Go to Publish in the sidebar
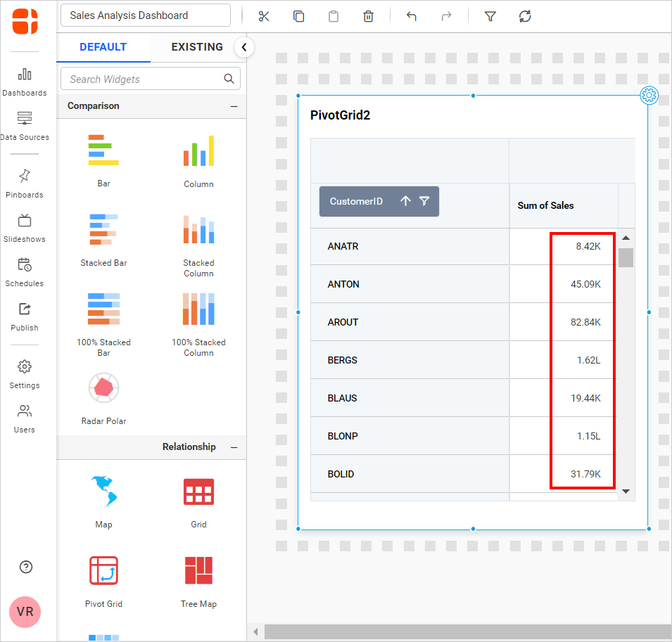Screen dimensions: 672x642 point(25,316)
